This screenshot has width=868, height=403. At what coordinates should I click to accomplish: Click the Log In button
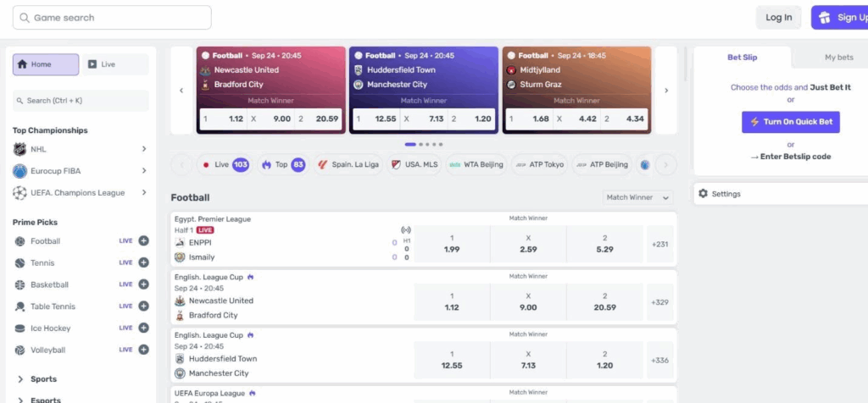(778, 18)
